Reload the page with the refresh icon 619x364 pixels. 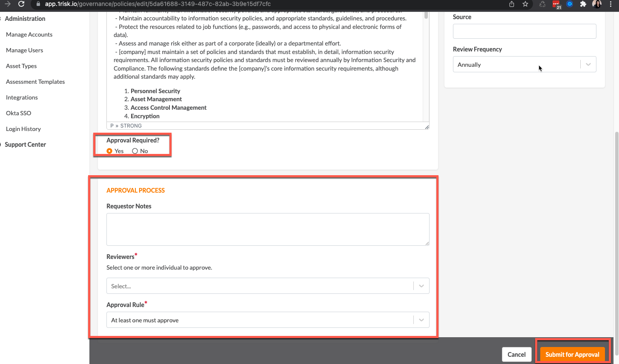tap(21, 4)
